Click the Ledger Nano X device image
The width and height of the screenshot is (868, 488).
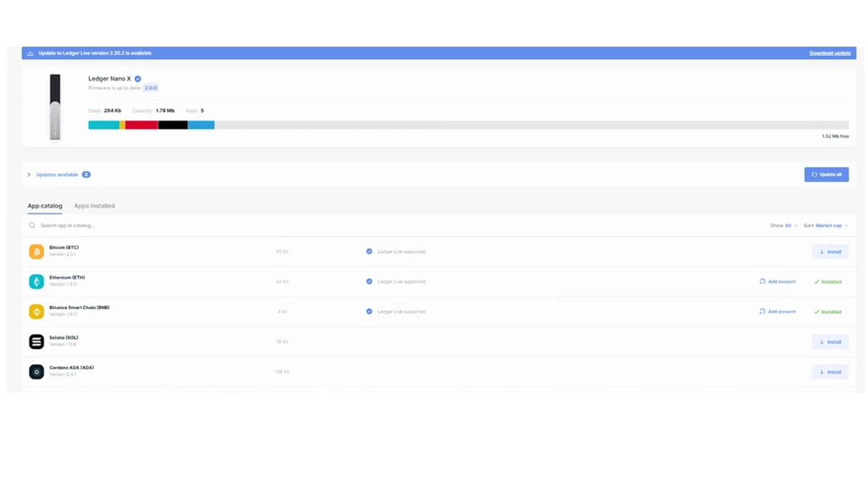(55, 107)
